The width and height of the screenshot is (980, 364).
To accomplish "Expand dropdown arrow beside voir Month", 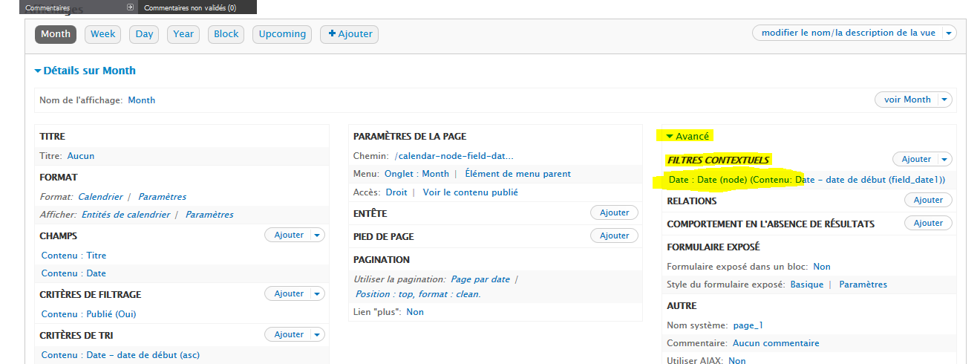I will click(x=944, y=100).
